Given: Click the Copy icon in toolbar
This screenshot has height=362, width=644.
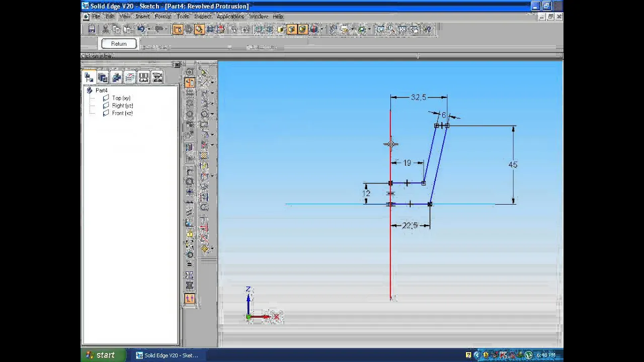Looking at the screenshot, I should tap(116, 30).
